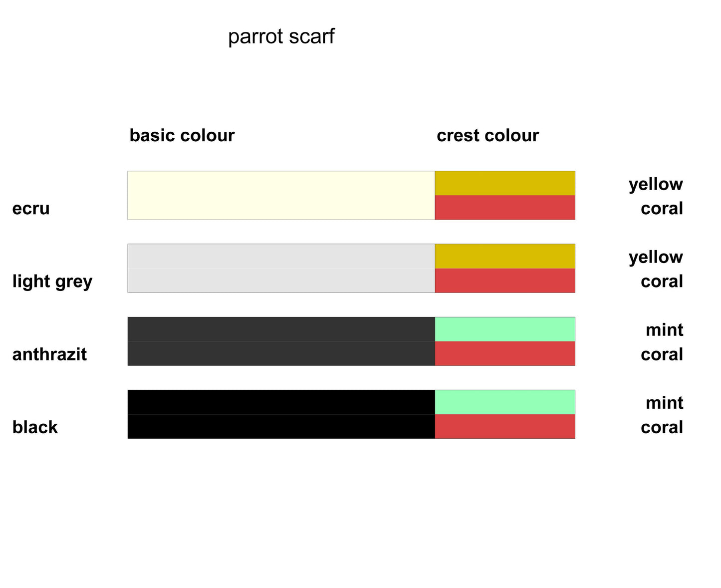Click mint crest swatch beside black bar
This screenshot has width=721, height=588.
504,402
